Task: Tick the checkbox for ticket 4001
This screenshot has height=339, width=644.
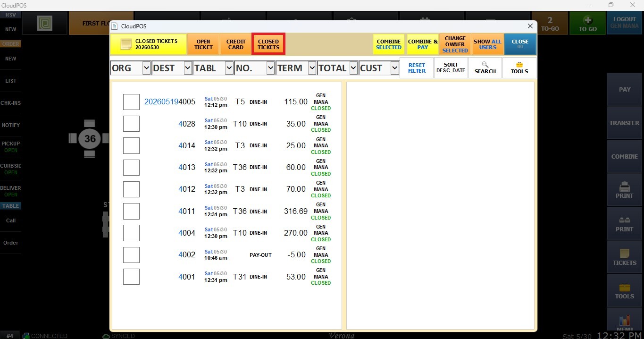Action: click(x=131, y=277)
